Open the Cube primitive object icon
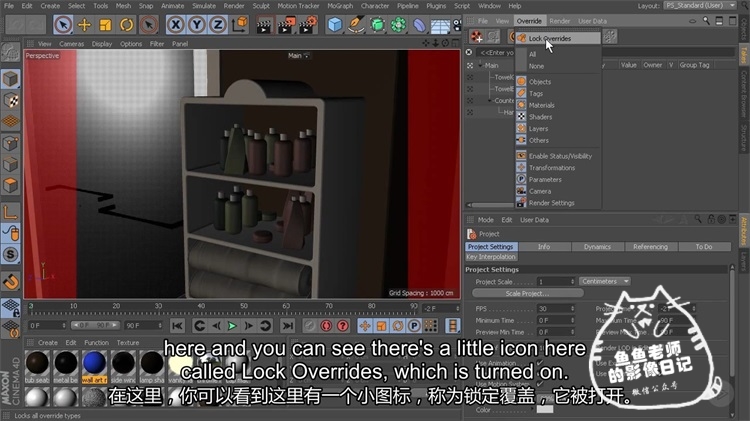 point(334,24)
